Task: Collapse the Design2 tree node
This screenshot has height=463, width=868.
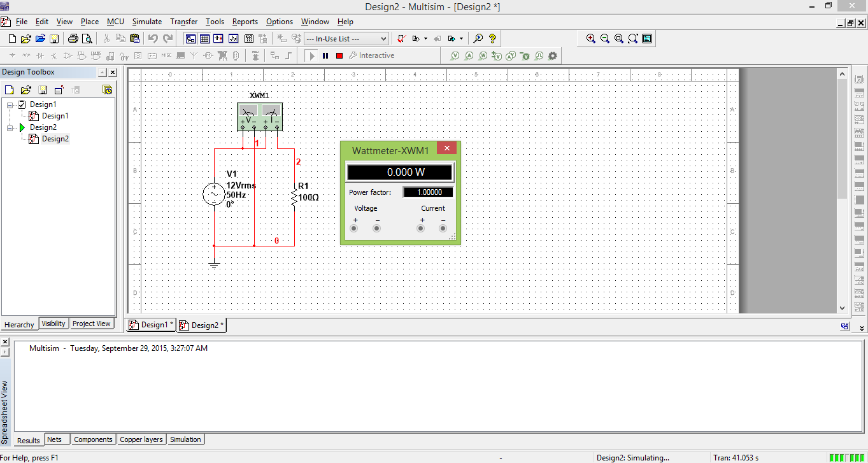Action: pyautogui.click(x=10, y=127)
